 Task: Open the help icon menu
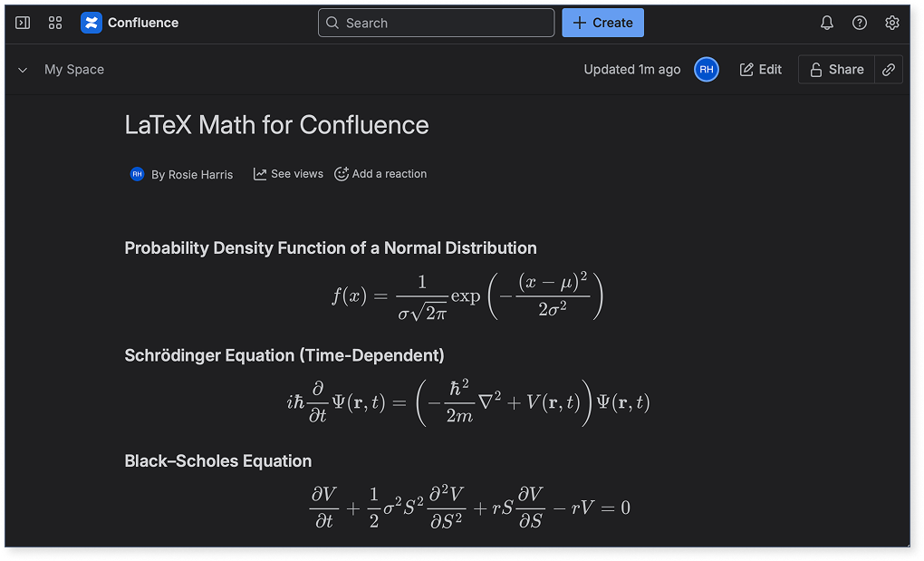859,23
